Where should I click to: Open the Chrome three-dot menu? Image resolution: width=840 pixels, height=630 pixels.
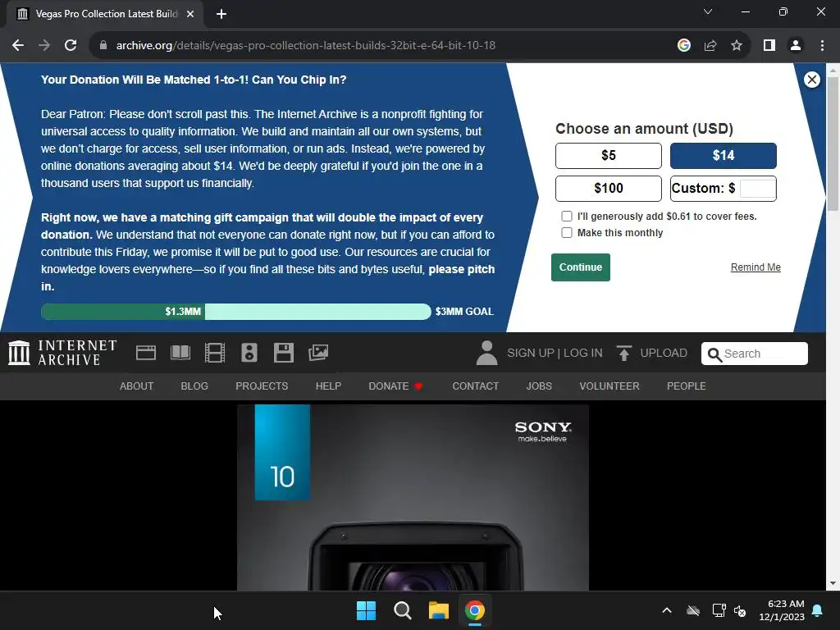822,46
